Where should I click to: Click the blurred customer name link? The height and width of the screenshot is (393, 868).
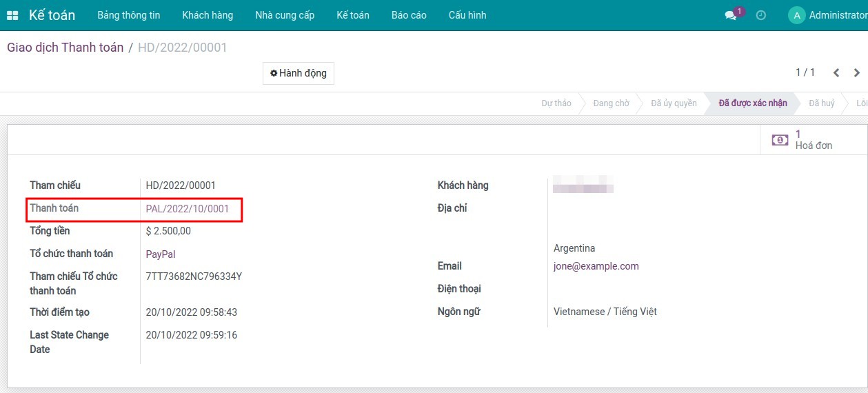583,185
